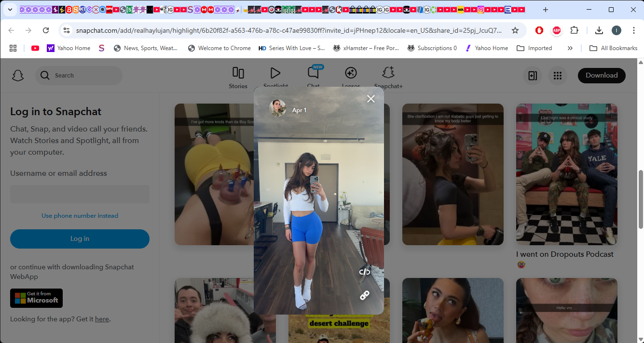Open the Snapchat+ tab
The height and width of the screenshot is (343, 644).
click(x=388, y=78)
